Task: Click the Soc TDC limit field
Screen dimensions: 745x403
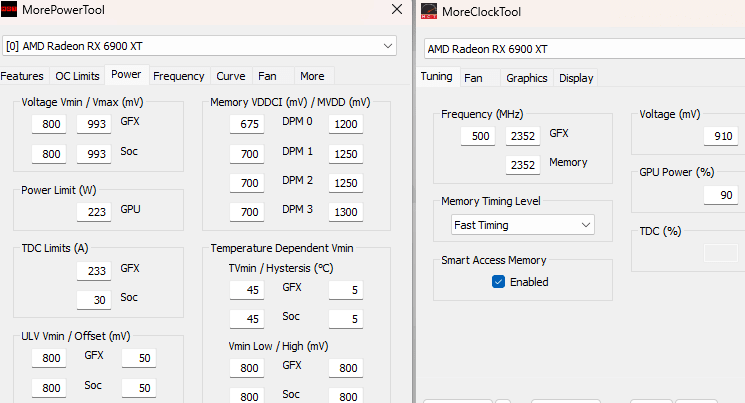Action: click(94, 300)
